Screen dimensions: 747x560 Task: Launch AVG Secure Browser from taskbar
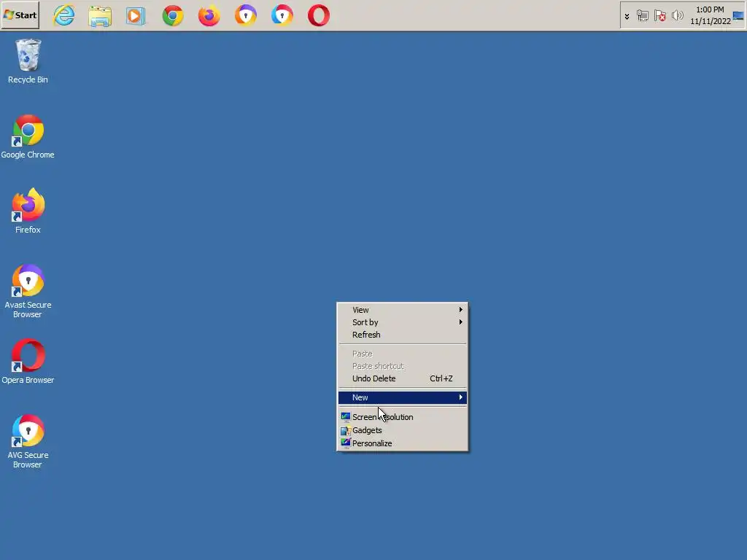point(282,16)
